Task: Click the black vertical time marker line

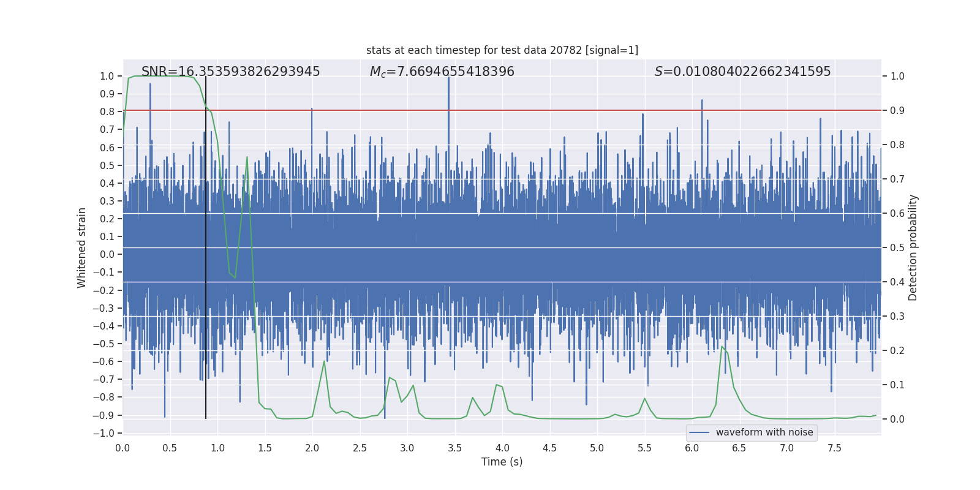Action: 206,247
